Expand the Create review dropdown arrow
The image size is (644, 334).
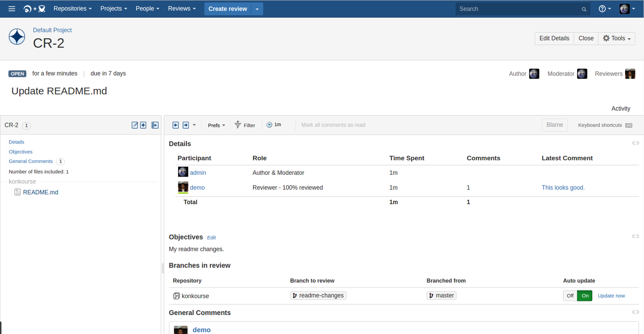pos(257,9)
